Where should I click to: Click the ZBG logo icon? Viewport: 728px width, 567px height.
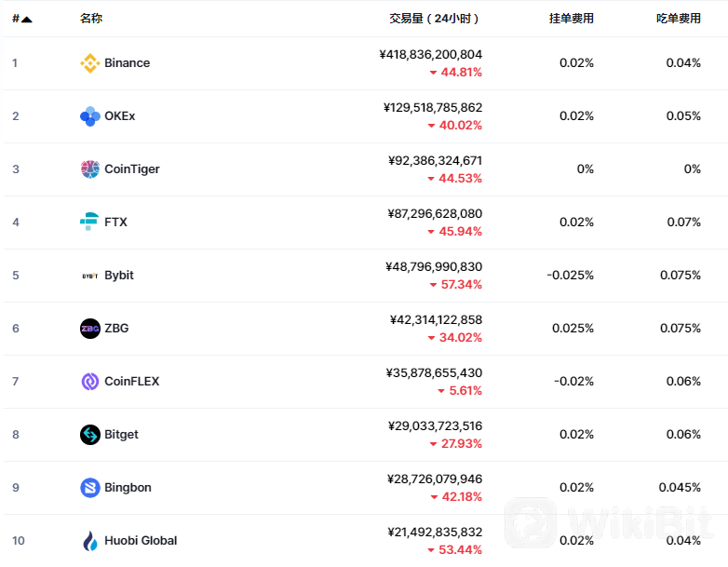[x=89, y=329]
